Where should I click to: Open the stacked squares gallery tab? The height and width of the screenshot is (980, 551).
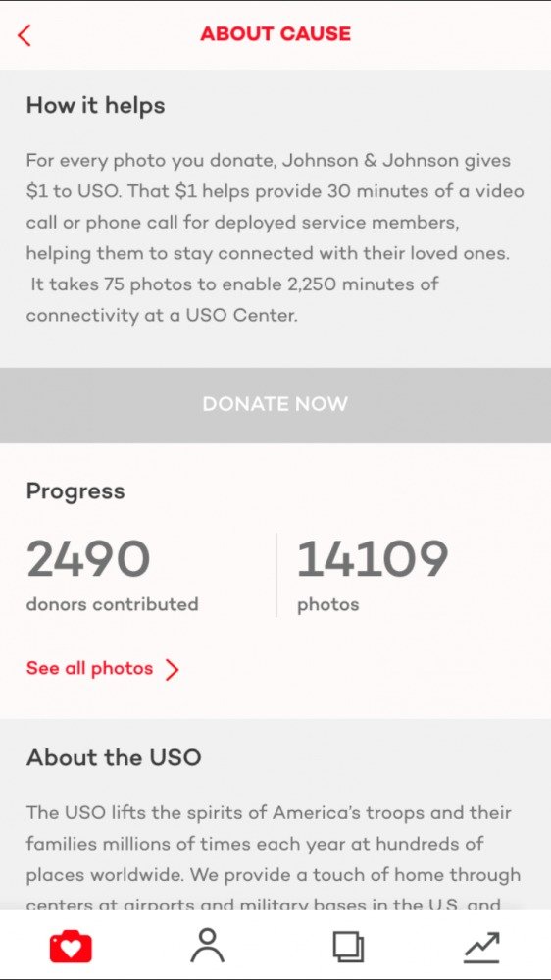pos(348,947)
